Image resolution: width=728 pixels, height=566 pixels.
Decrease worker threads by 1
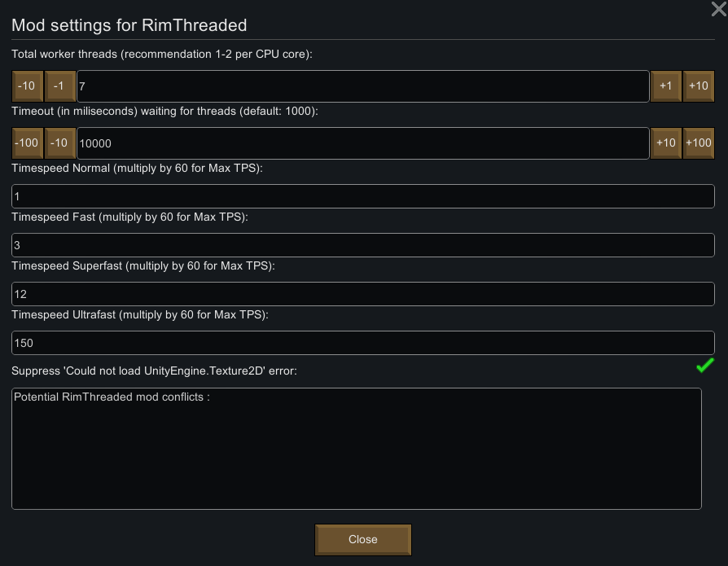pos(59,86)
